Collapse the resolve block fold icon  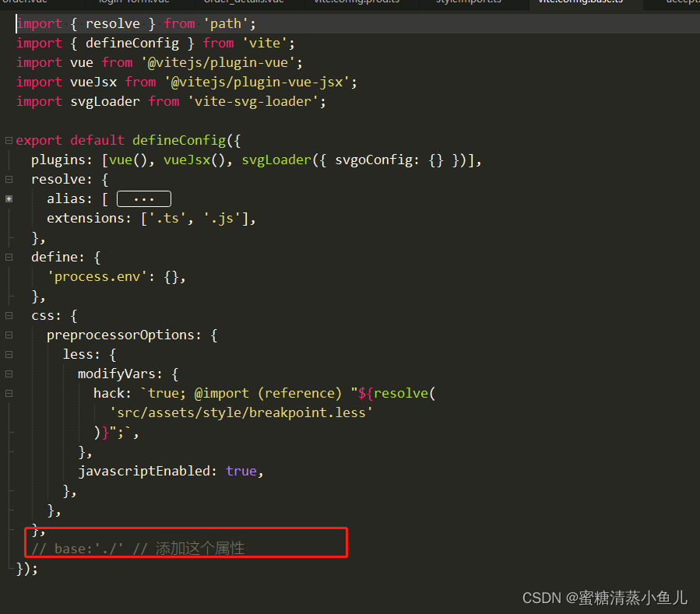(8, 179)
